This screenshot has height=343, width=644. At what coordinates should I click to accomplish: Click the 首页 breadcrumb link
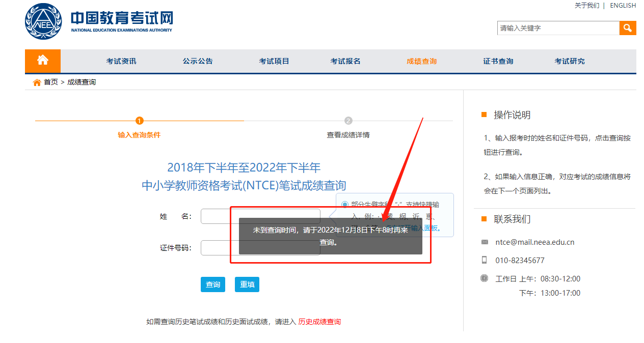point(51,82)
